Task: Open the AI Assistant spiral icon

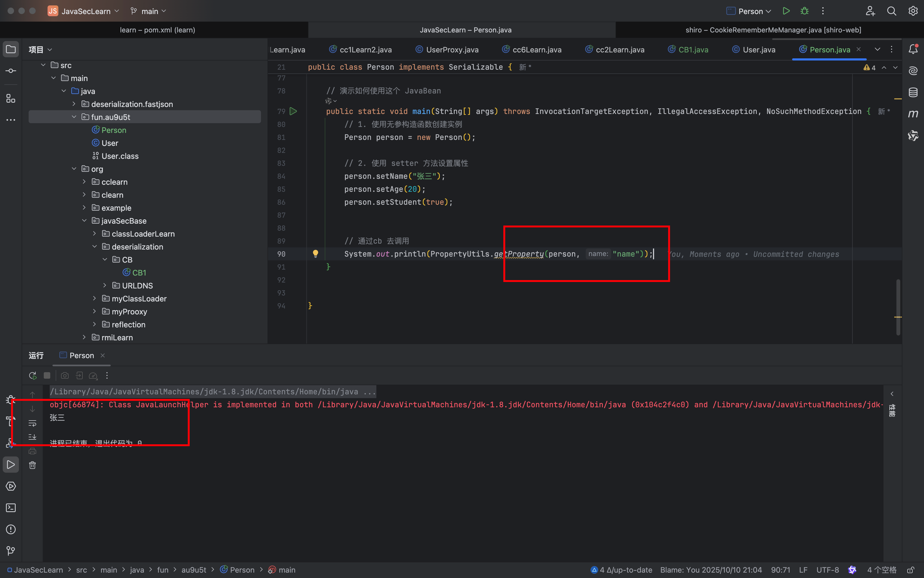Action: click(913, 71)
